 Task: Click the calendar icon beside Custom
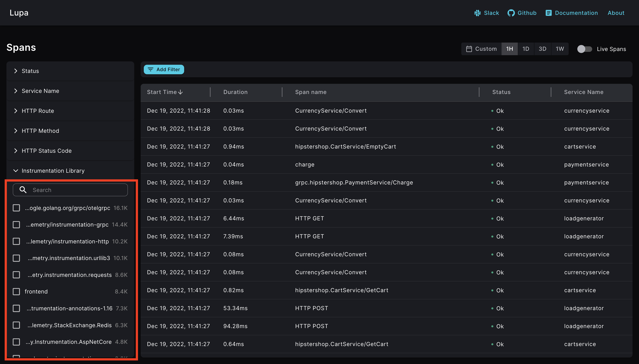pyautogui.click(x=469, y=49)
